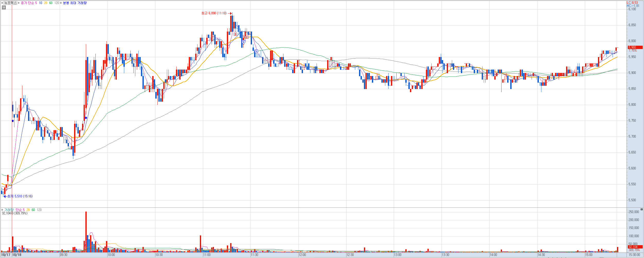
Task: Click the 10/18 date on time axis
Action: pyautogui.click(x=17, y=255)
